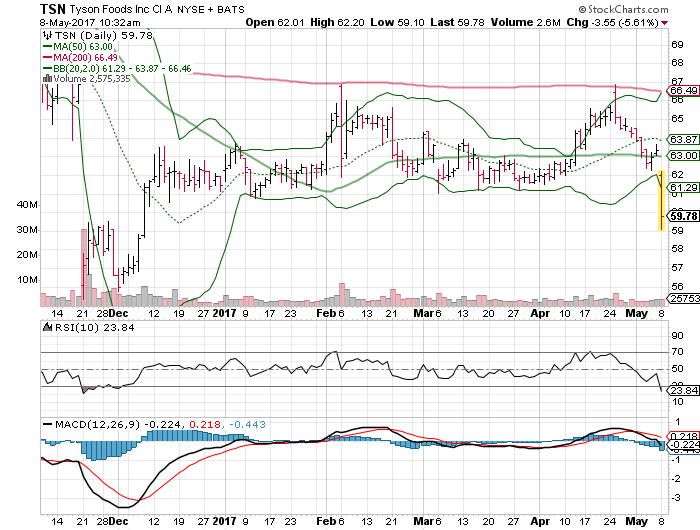
Task: Click the MACD(12,26,9) indicator label
Action: pos(97,424)
